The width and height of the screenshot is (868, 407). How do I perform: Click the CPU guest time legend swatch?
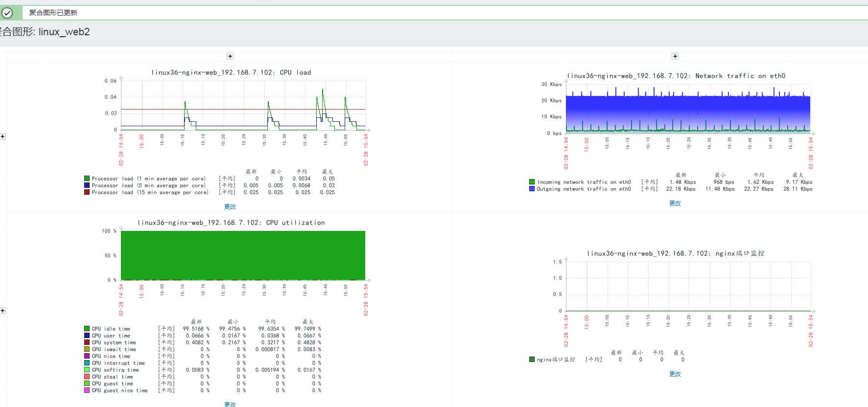click(x=87, y=384)
